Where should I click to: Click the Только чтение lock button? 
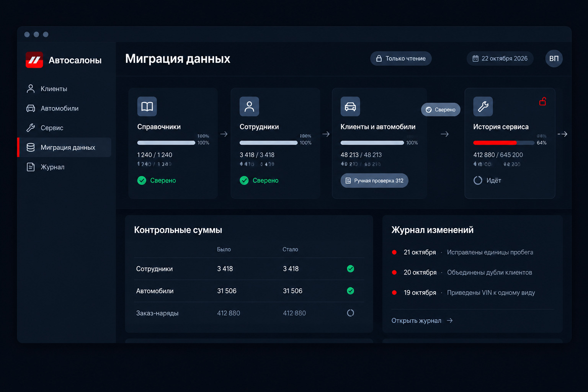[x=401, y=59]
